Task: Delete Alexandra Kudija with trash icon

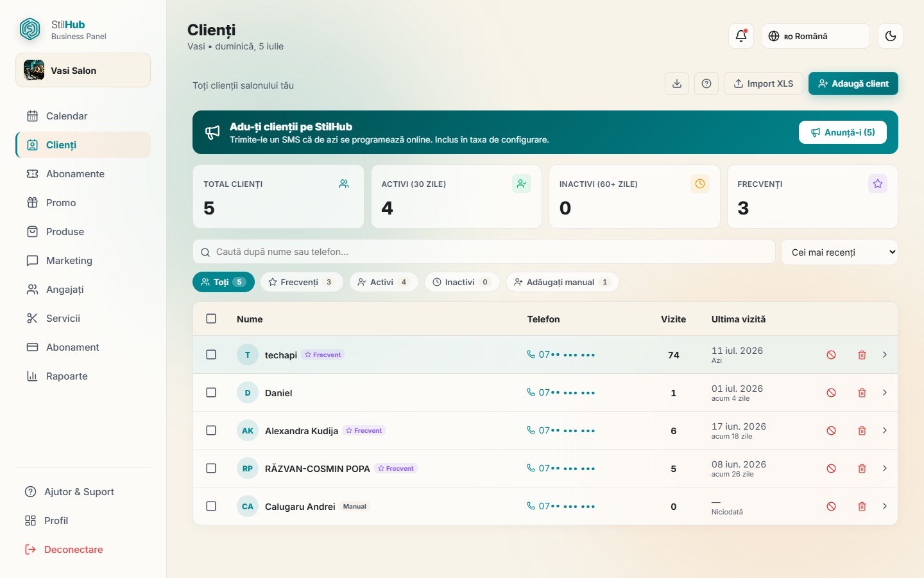Action: pos(862,430)
